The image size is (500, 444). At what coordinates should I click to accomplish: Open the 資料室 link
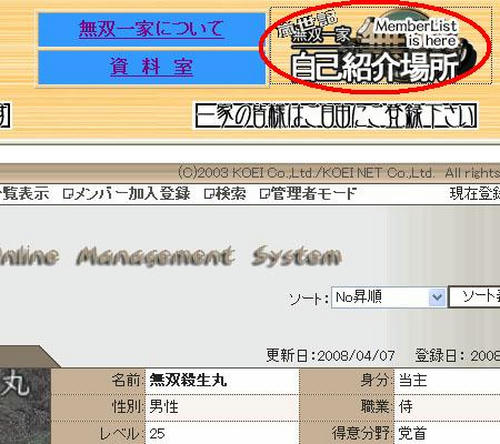point(151,66)
